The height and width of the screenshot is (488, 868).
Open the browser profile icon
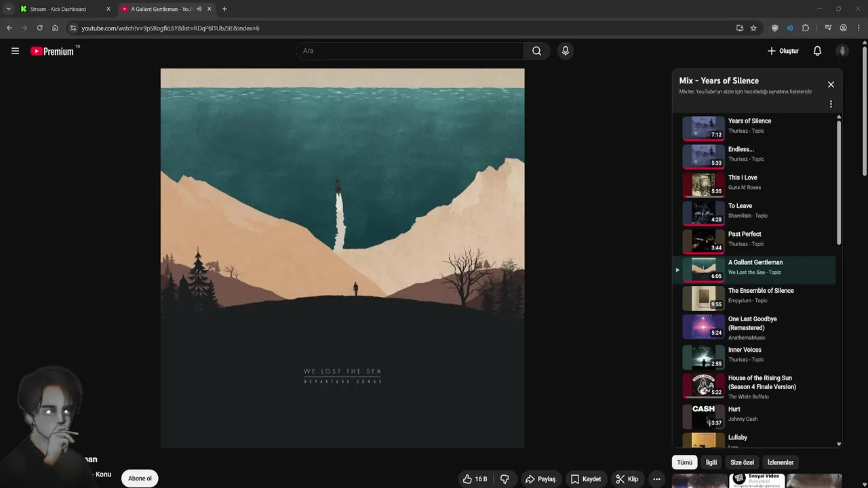(844, 28)
